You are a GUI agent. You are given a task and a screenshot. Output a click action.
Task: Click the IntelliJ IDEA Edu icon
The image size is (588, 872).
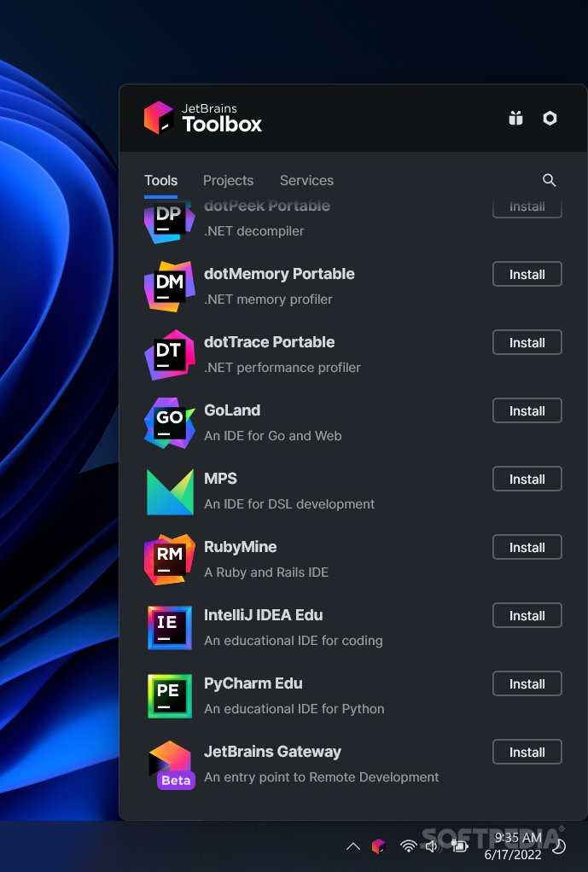(x=170, y=628)
